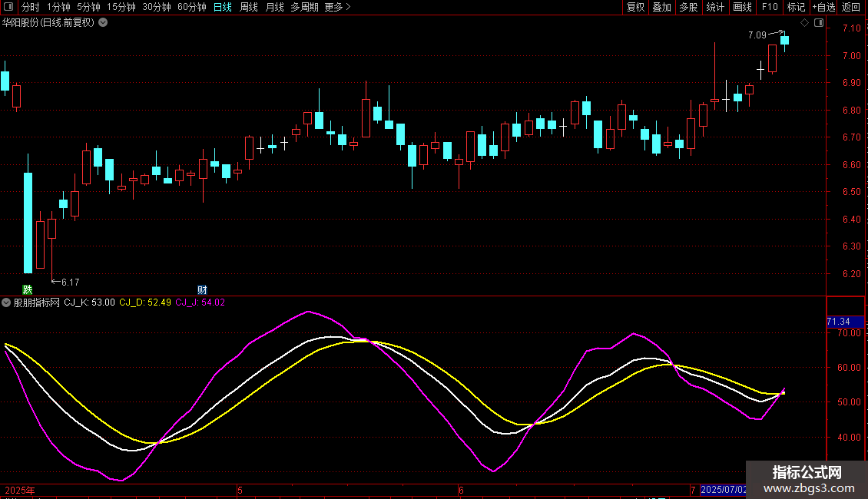The image size is (868, 499).
Task: Click the 71.34 indicator axis value box
Action: (845, 322)
